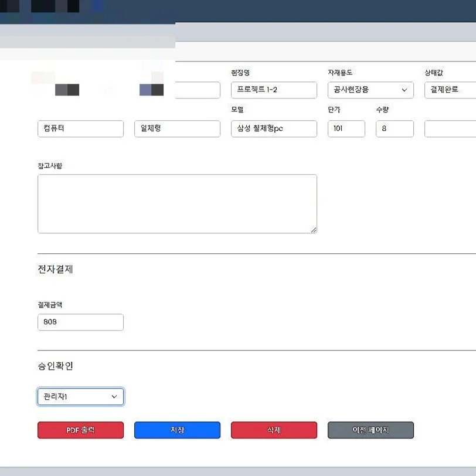Open the 자재용도 dropdown menu
The image size is (476, 476).
point(370,90)
